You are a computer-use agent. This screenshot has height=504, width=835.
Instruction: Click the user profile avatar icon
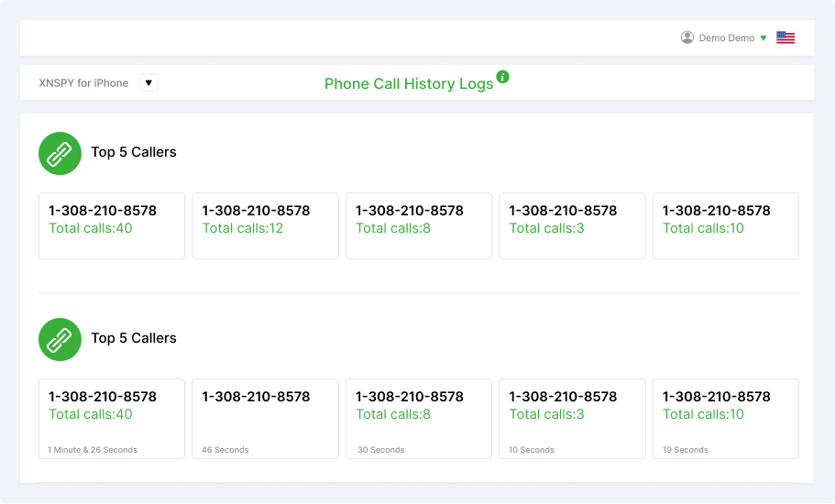pyautogui.click(x=687, y=38)
